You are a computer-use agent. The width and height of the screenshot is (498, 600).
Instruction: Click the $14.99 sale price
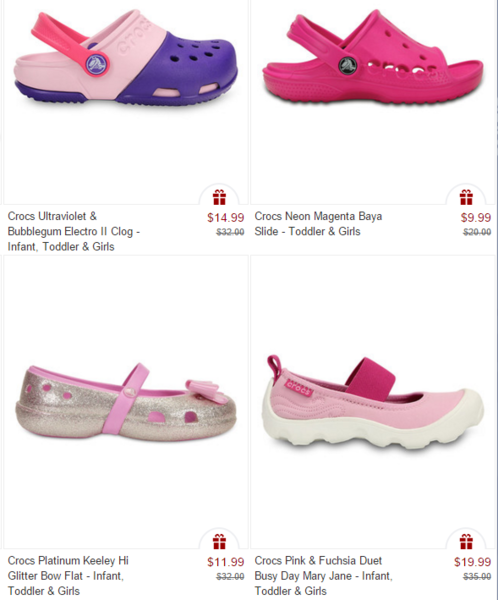click(x=225, y=218)
